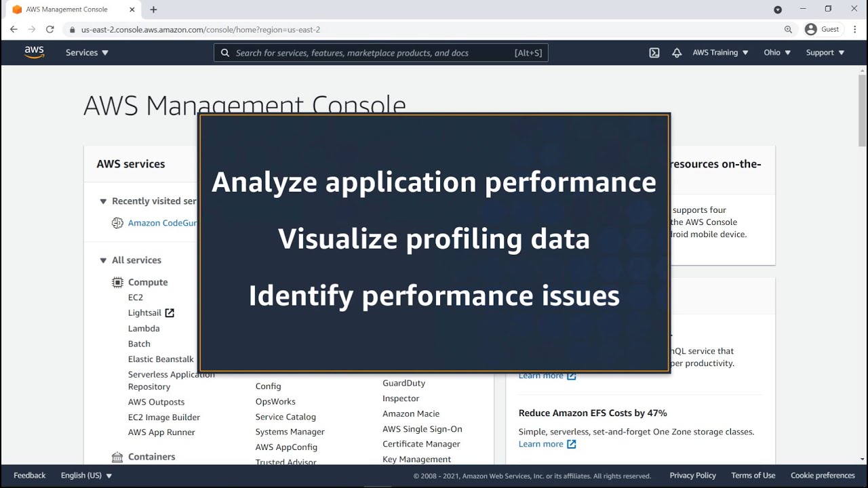Click the browser reload icon
This screenshot has height=488, width=868.
coord(50,29)
